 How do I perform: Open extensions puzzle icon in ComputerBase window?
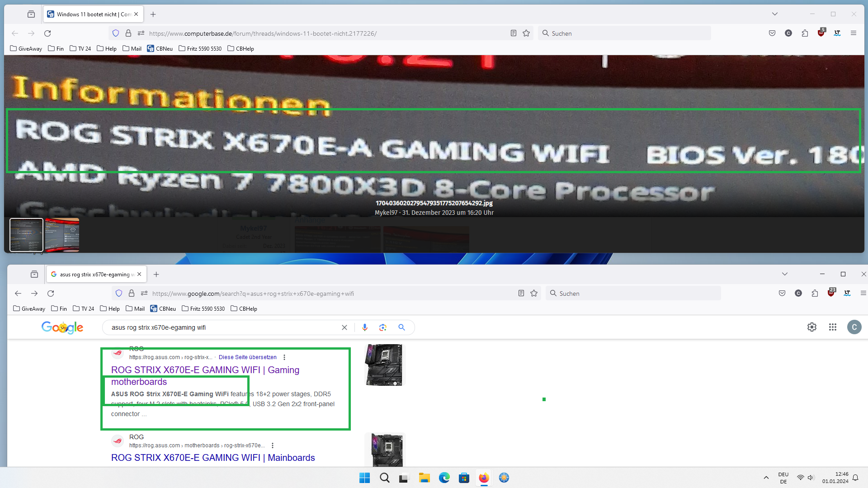805,33
